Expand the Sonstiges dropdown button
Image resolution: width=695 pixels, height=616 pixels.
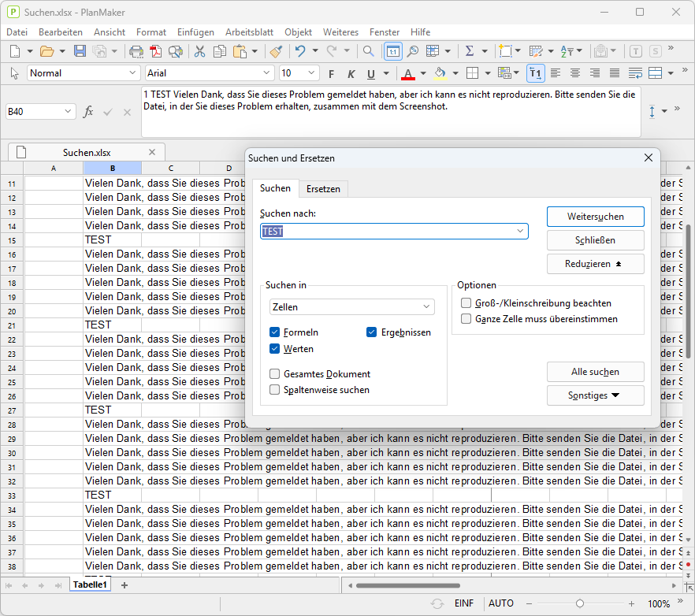595,395
